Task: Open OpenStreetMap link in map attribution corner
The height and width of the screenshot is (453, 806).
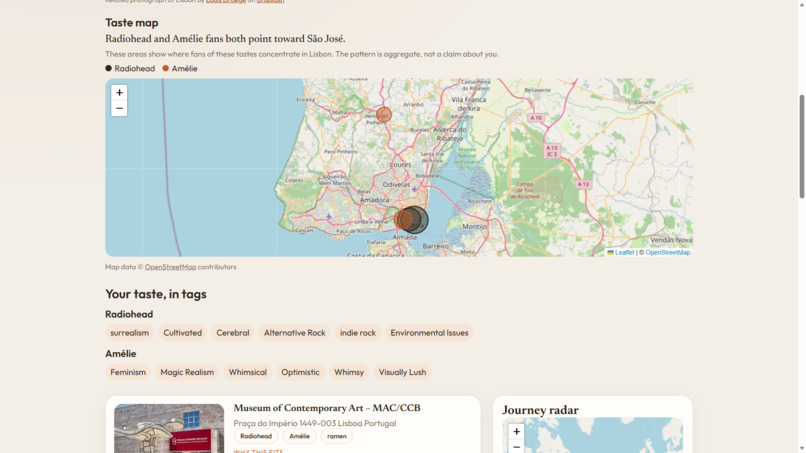Action: (x=668, y=252)
